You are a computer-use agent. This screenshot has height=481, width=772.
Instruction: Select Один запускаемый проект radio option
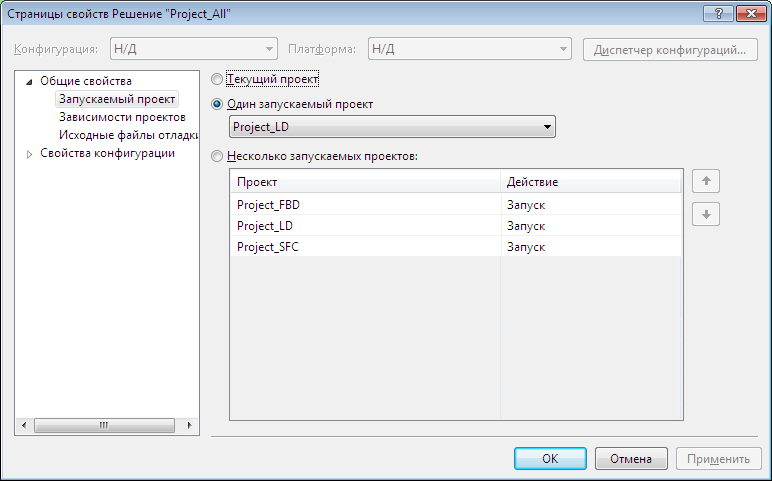click(x=217, y=104)
